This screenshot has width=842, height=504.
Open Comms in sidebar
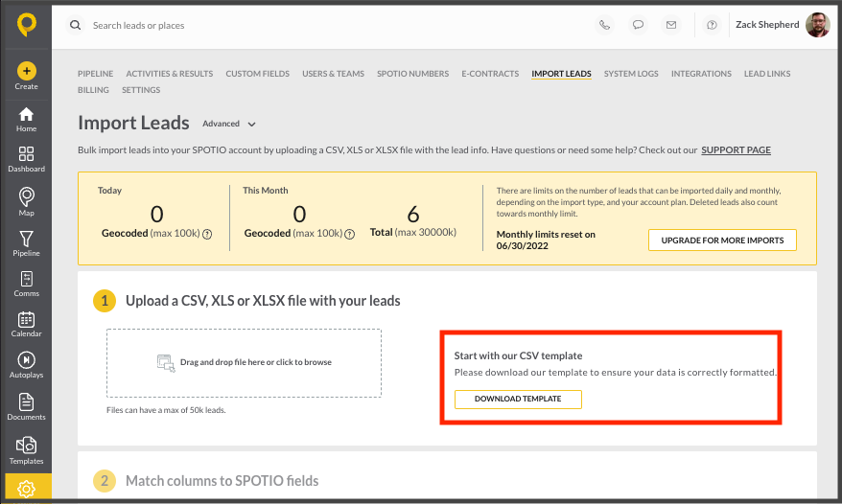point(26,284)
